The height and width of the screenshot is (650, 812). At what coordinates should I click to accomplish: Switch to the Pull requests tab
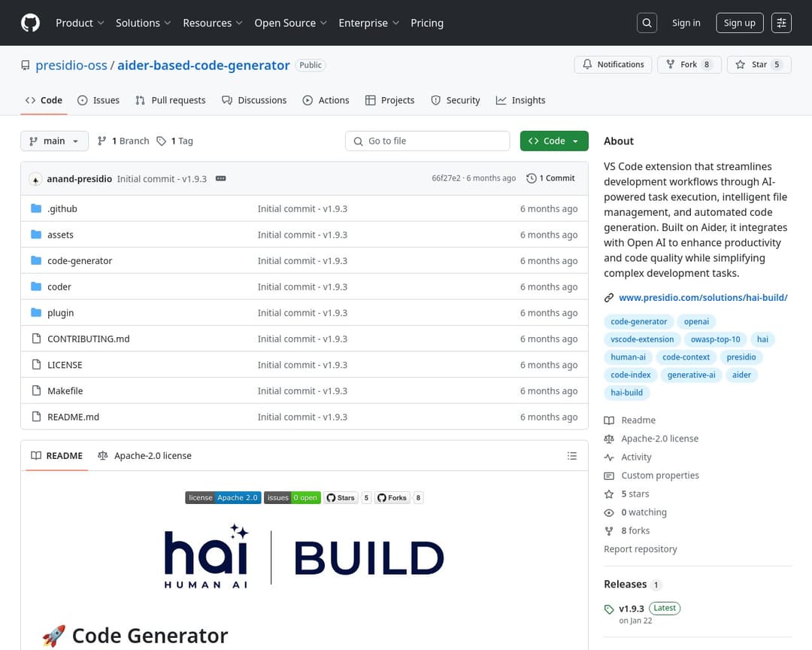[171, 100]
